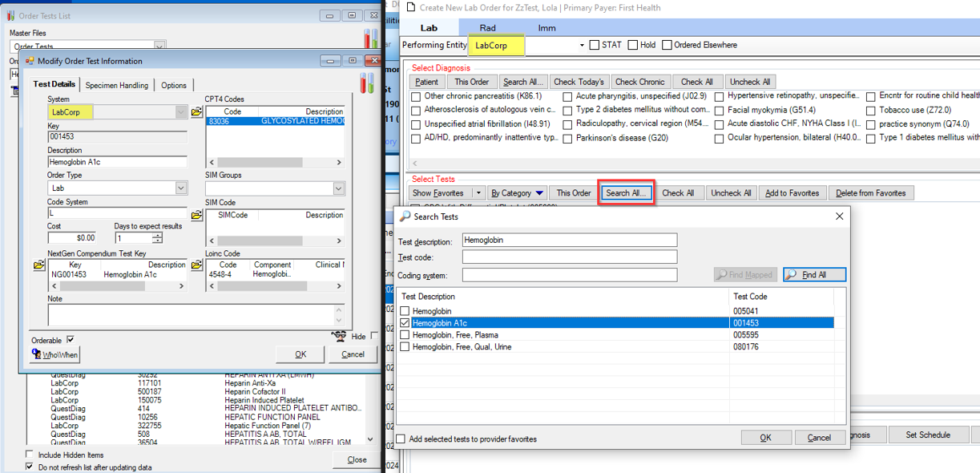Image resolution: width=980 pixels, height=473 pixels.
Task: Open the Code System lookup folder icon
Action: tap(196, 215)
